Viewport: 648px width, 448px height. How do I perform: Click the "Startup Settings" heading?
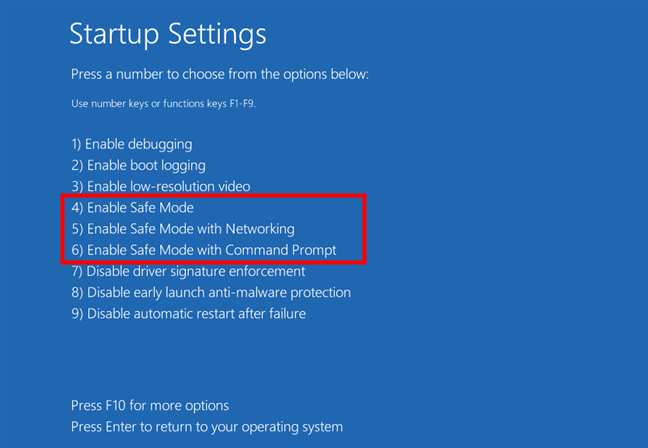coord(168,34)
